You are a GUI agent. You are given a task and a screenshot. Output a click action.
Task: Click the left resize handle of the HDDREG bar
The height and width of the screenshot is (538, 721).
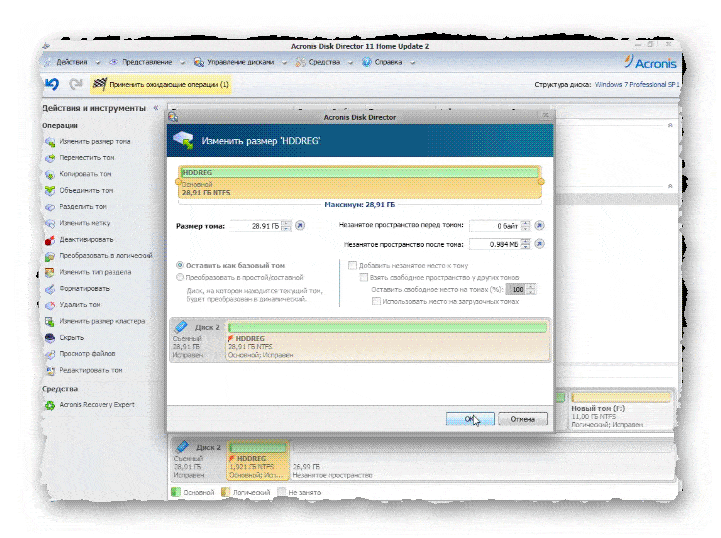178,182
